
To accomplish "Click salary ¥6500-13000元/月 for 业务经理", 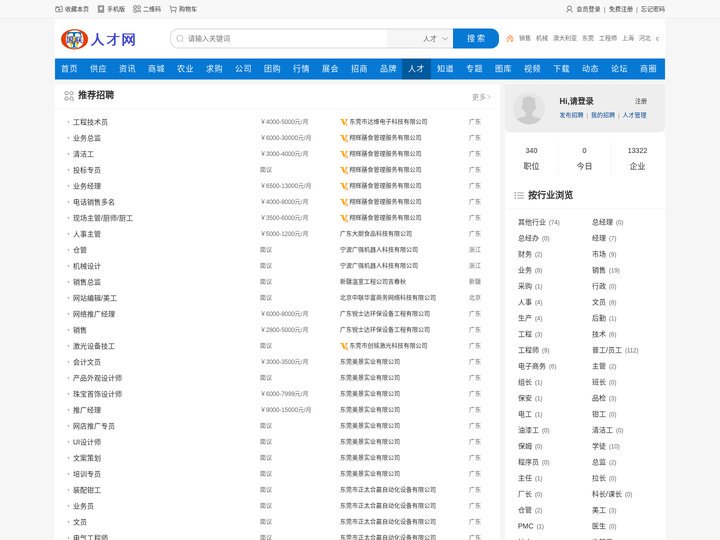I will (x=286, y=186).
